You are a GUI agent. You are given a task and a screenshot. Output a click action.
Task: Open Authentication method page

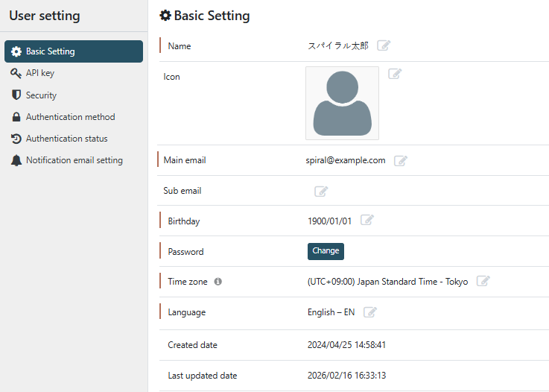pos(70,117)
